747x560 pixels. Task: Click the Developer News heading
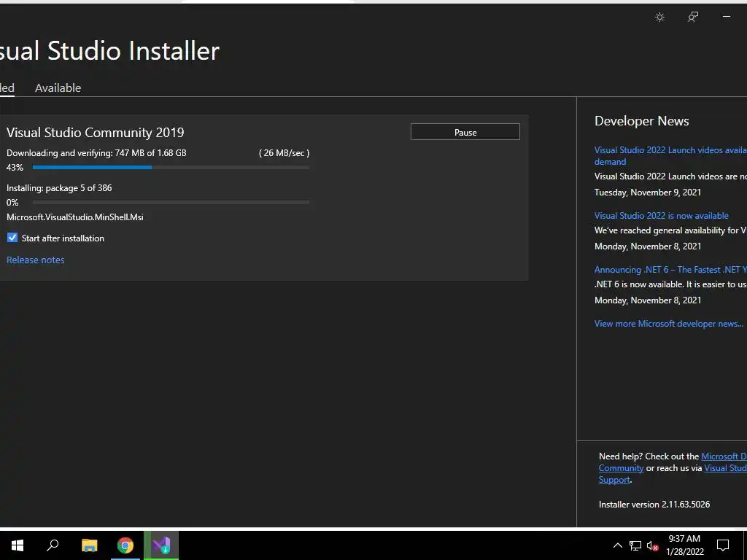click(x=642, y=121)
